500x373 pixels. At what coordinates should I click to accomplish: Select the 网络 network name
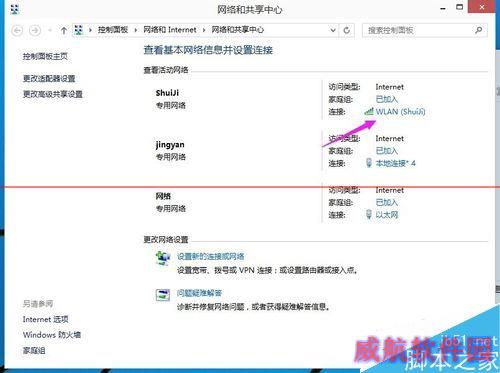(x=163, y=196)
